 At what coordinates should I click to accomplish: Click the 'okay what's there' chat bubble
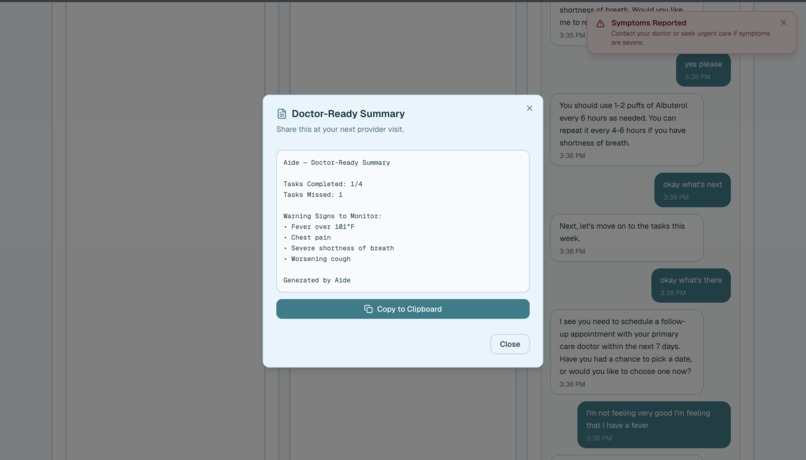coord(691,285)
